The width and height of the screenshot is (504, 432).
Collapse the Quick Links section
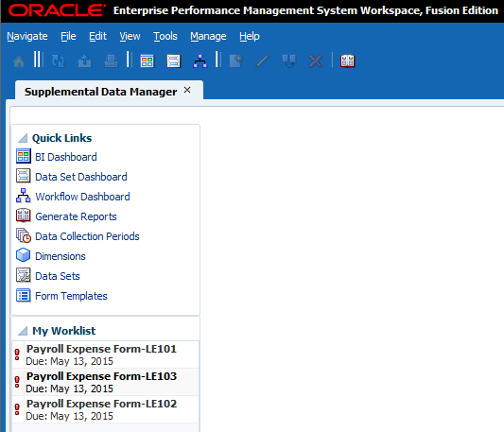pos(23,138)
